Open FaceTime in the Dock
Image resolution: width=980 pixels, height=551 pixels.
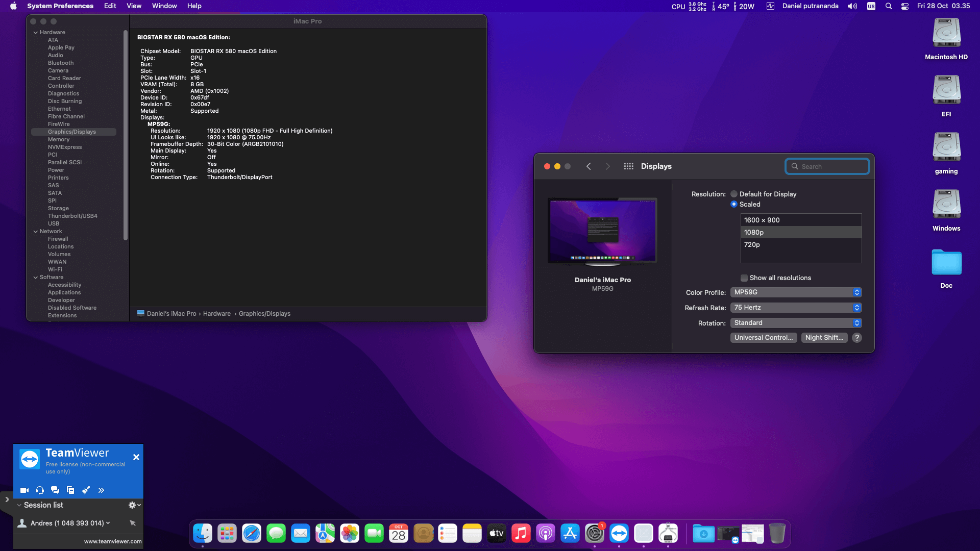tap(374, 534)
